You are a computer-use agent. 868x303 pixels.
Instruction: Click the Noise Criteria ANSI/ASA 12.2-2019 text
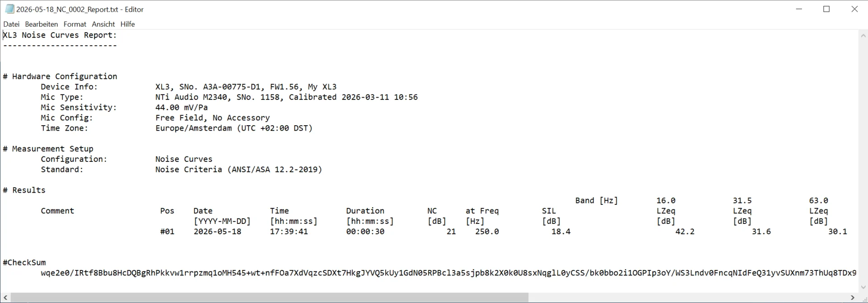coord(239,170)
